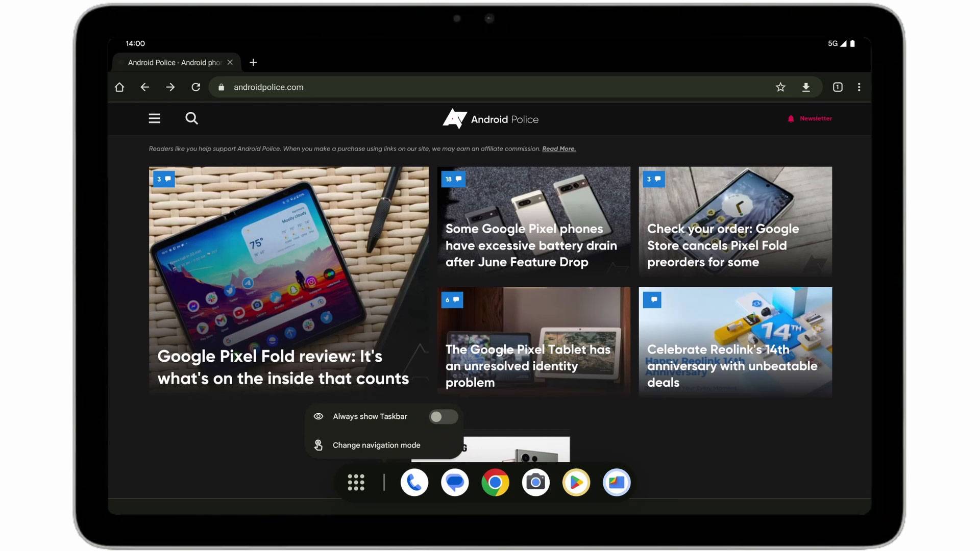Viewport: 980px width, 551px height.
Task: Select the Android Police browser tab
Action: [175, 62]
